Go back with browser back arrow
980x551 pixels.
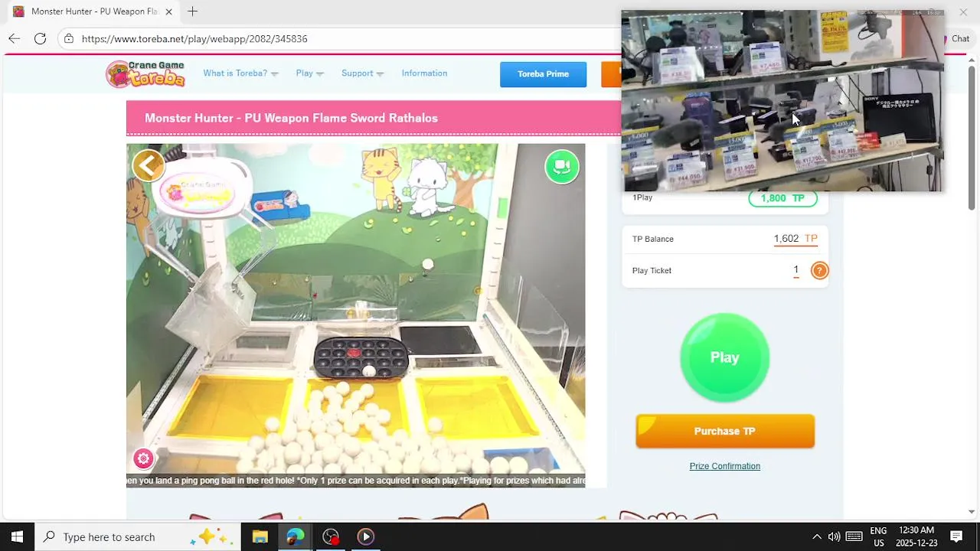click(14, 39)
